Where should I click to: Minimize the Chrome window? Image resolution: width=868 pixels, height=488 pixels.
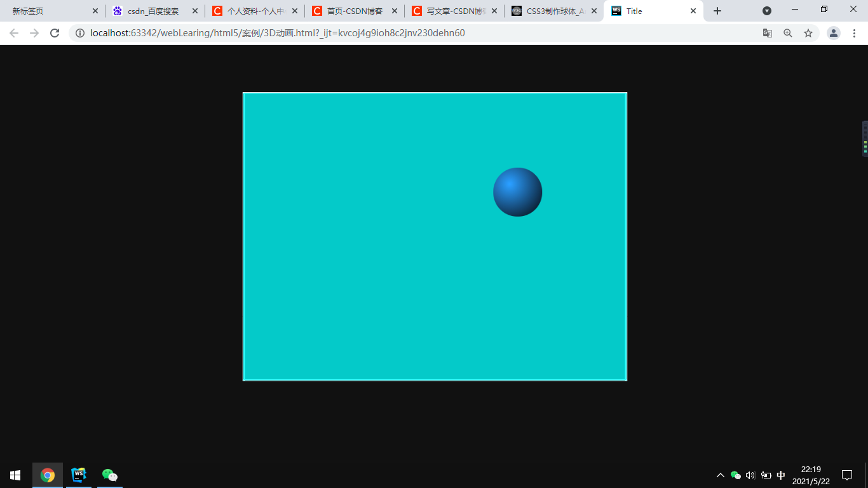pos(795,9)
